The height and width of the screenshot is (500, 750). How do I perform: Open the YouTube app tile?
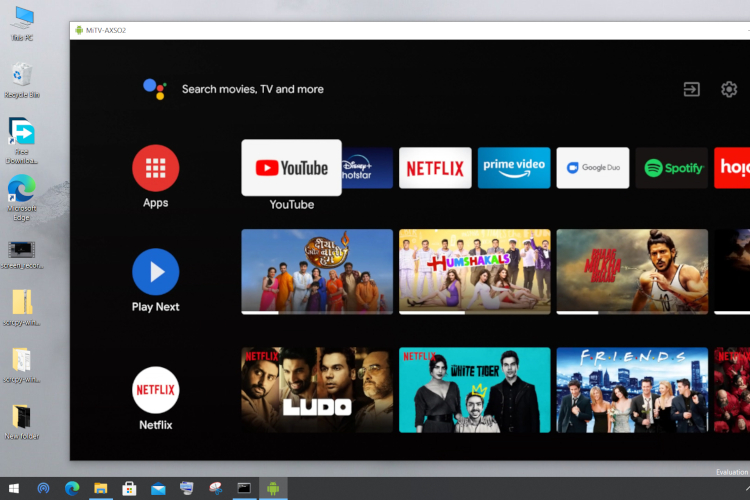(291, 168)
